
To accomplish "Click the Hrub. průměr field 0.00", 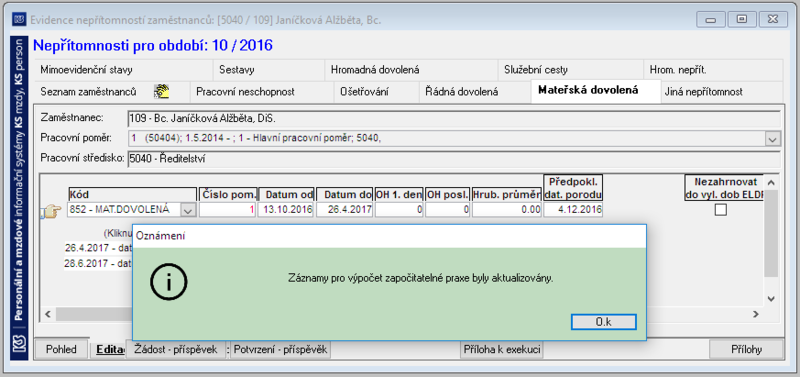I will tap(507, 210).
